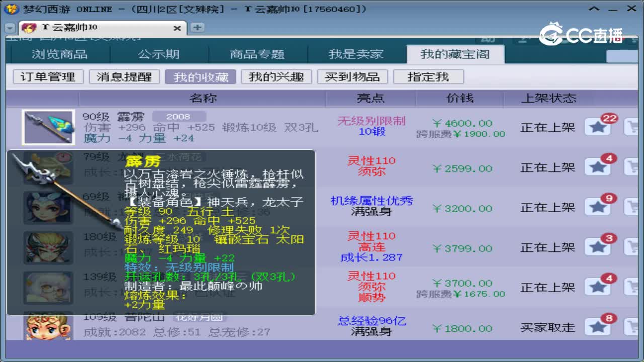Screen dimensions: 644x362
Task: Click price ¥4600.00
Action: coord(462,123)
